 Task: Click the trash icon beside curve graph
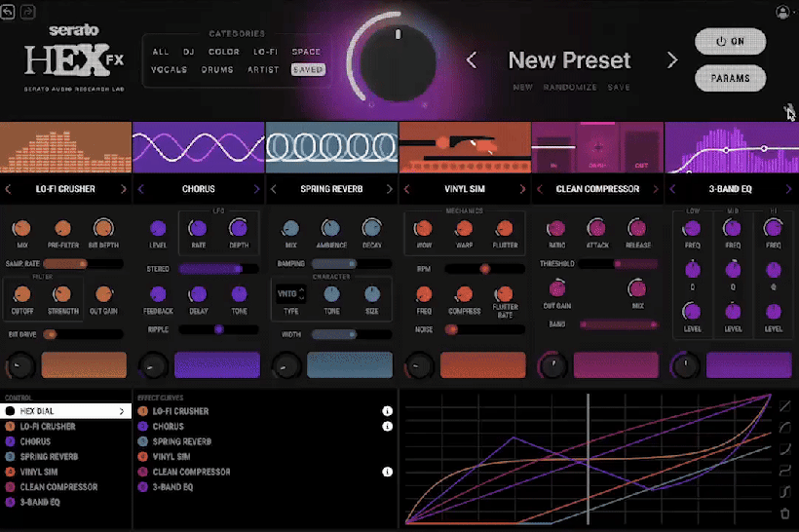(784, 513)
